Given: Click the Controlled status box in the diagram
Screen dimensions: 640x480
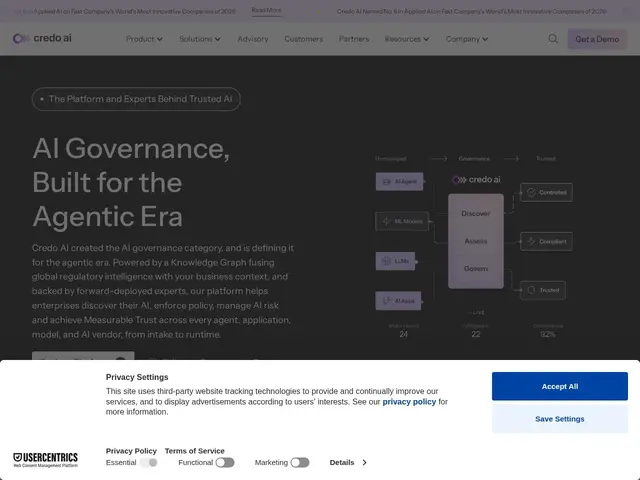Looking at the screenshot, I should click(546, 192).
